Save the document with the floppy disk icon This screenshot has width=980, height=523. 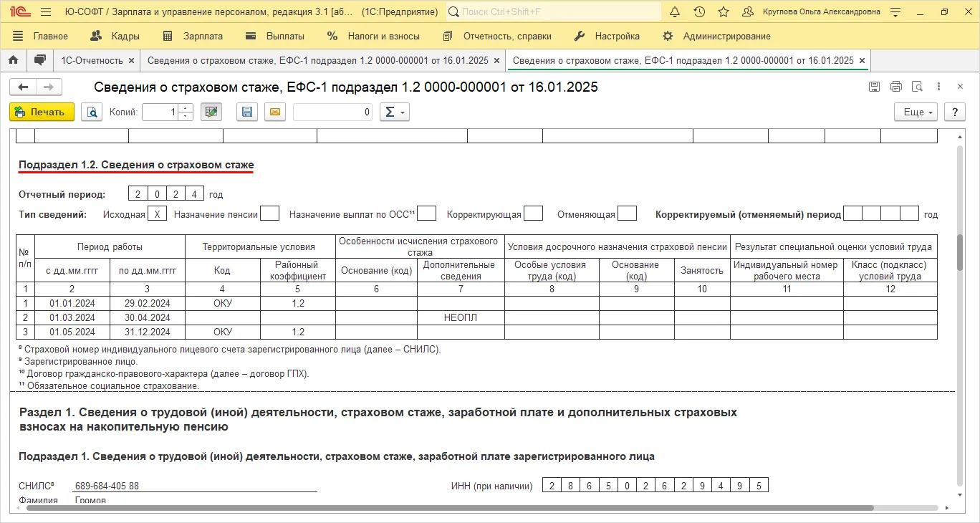point(247,112)
